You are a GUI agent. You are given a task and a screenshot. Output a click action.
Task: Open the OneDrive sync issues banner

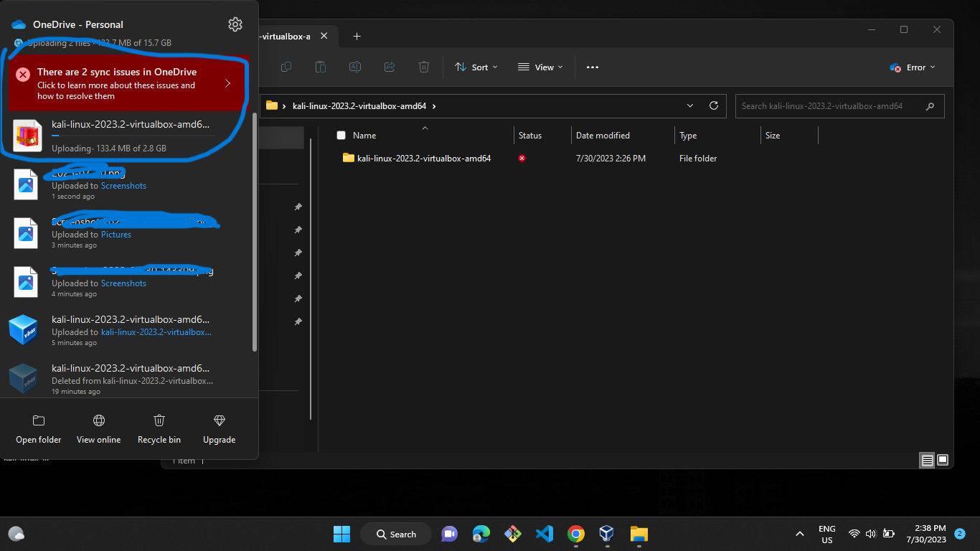128,83
